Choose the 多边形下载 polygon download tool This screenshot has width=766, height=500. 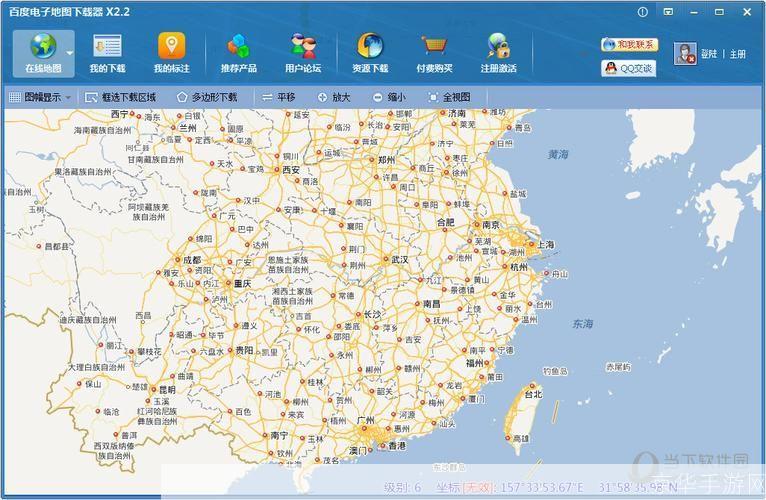click(x=207, y=98)
